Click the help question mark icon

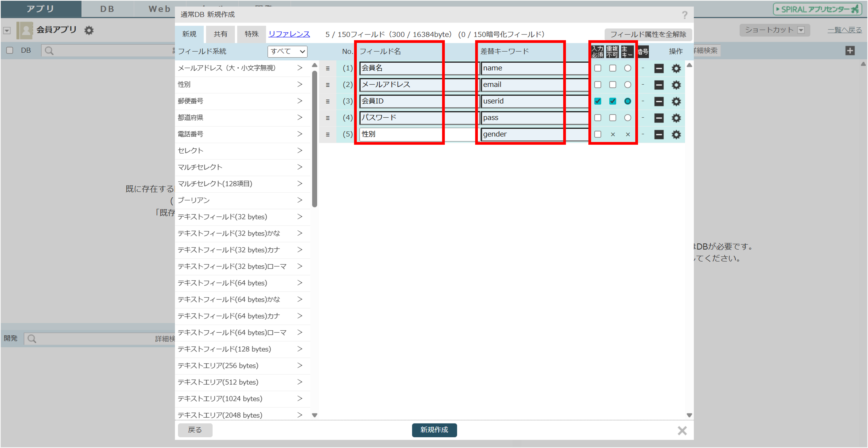(x=684, y=15)
